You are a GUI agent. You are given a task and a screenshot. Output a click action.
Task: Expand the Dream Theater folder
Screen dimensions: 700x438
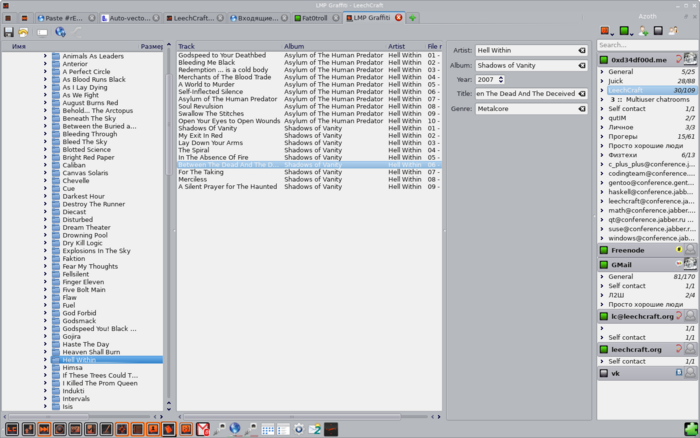45,227
